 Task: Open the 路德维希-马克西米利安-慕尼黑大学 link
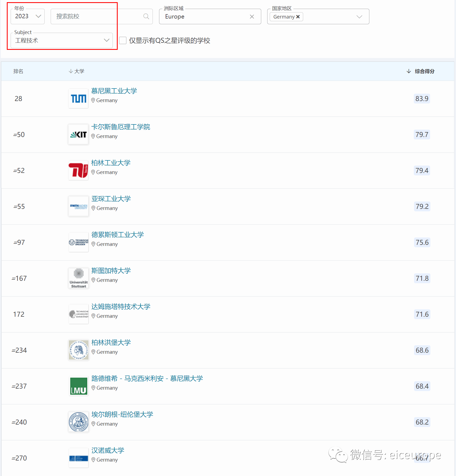click(x=147, y=378)
